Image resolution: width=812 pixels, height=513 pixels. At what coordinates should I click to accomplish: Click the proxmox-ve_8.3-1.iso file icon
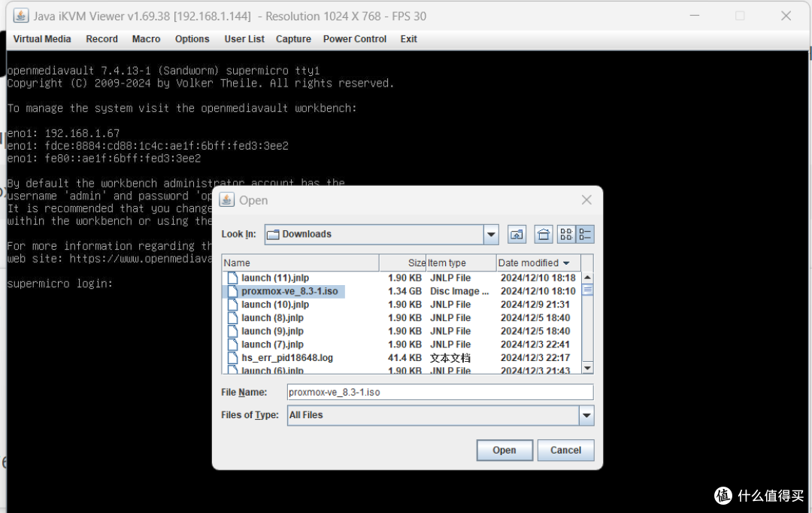232,291
